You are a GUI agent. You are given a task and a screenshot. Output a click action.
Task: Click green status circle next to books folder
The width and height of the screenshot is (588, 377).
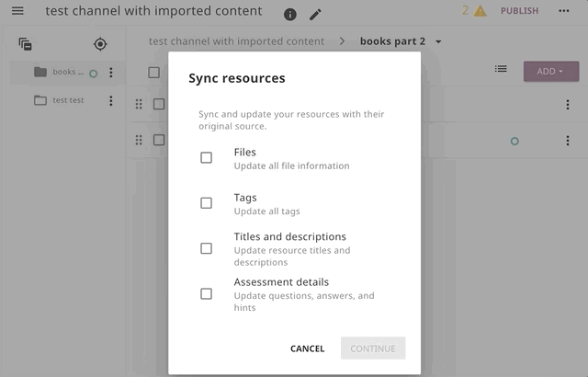[x=94, y=74]
